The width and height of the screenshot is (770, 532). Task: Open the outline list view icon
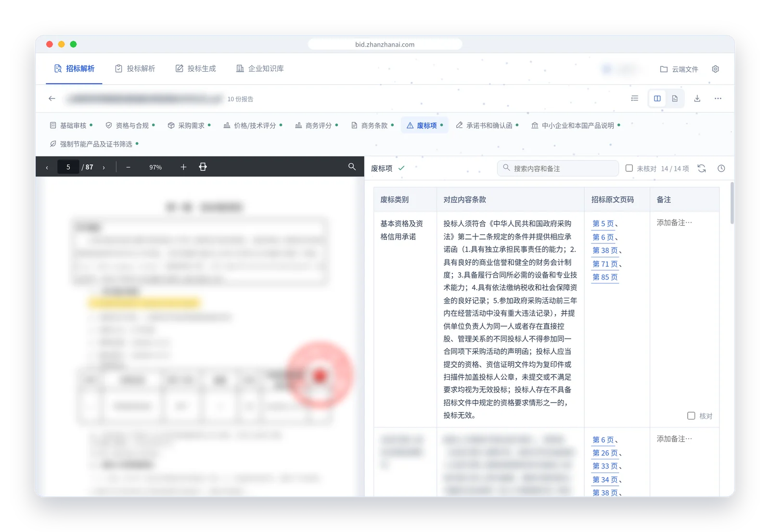tap(635, 99)
